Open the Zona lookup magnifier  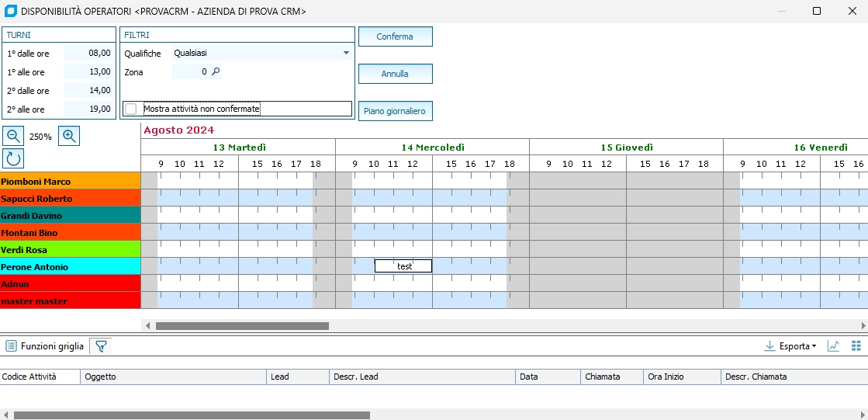[216, 71]
